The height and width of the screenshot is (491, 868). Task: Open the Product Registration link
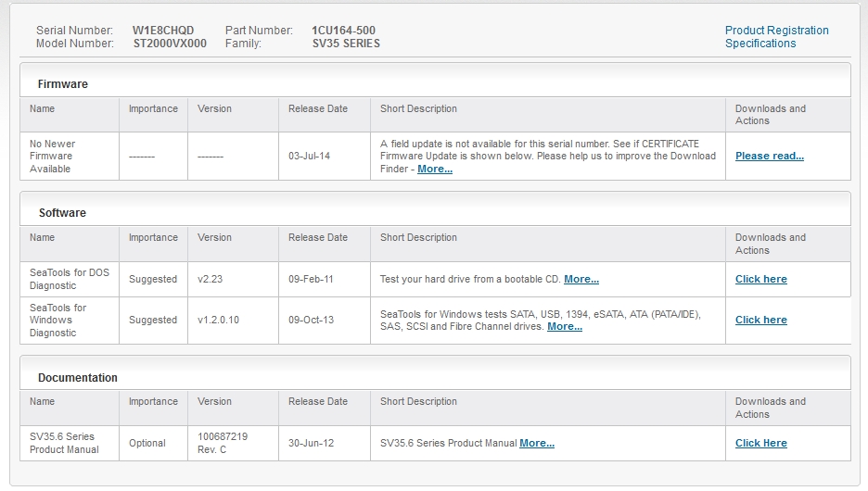click(x=777, y=31)
